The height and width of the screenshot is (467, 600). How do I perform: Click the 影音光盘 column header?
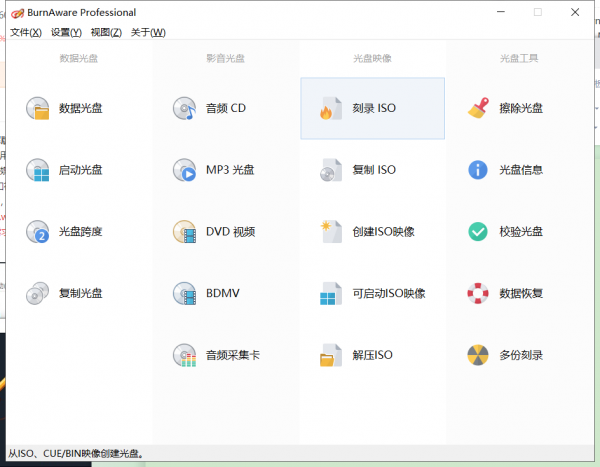(x=225, y=59)
